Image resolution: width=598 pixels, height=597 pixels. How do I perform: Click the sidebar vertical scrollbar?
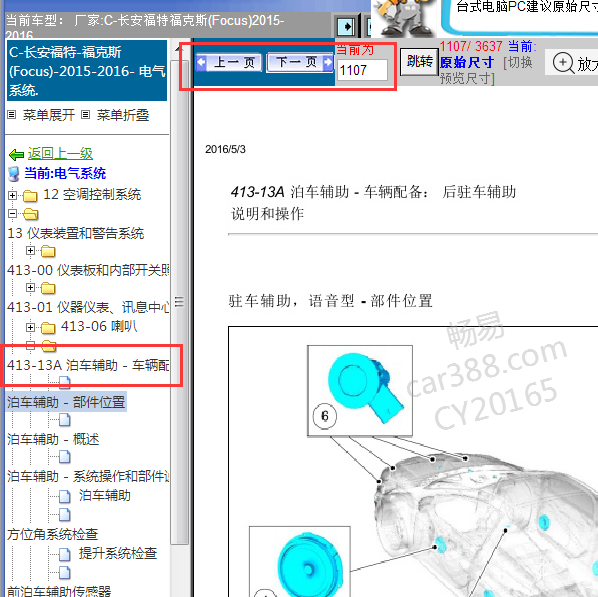[x=179, y=301]
